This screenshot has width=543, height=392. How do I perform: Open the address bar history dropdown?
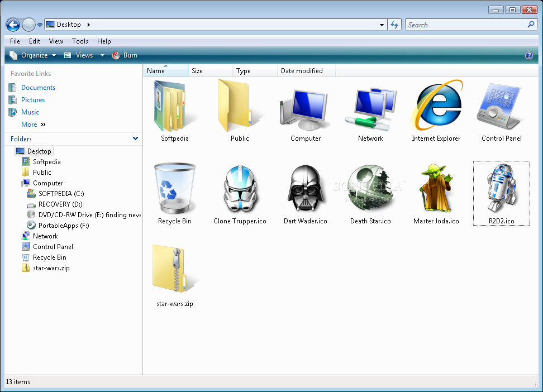click(x=382, y=25)
